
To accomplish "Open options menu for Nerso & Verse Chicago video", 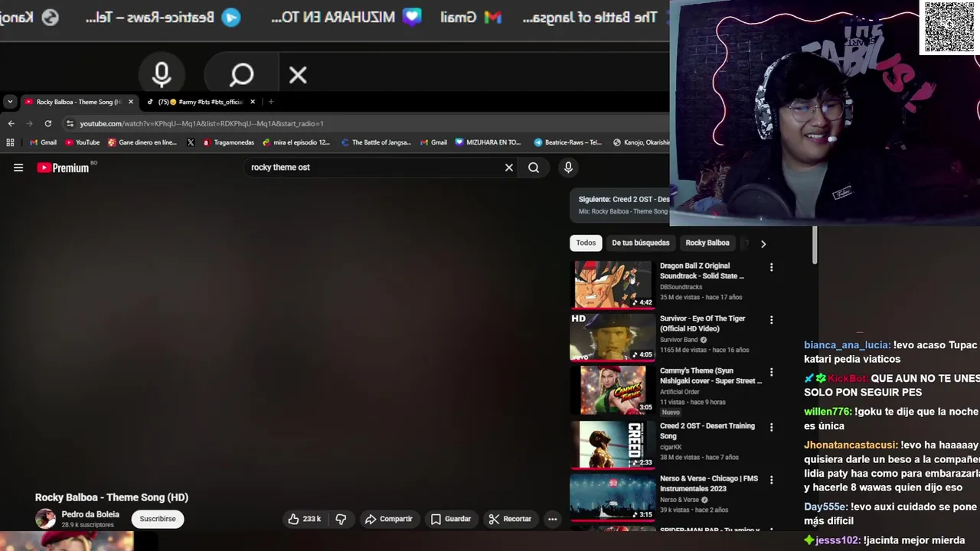I will (771, 480).
